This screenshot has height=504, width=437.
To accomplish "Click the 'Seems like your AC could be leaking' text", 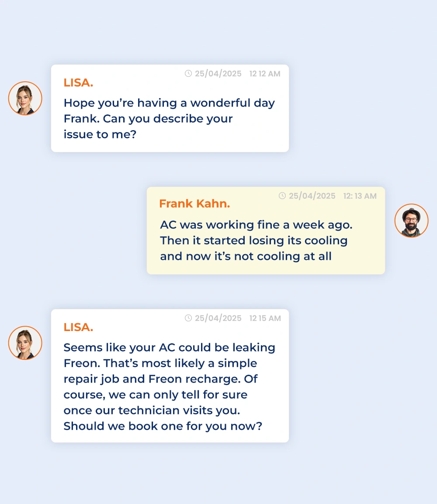I will [169, 348].
